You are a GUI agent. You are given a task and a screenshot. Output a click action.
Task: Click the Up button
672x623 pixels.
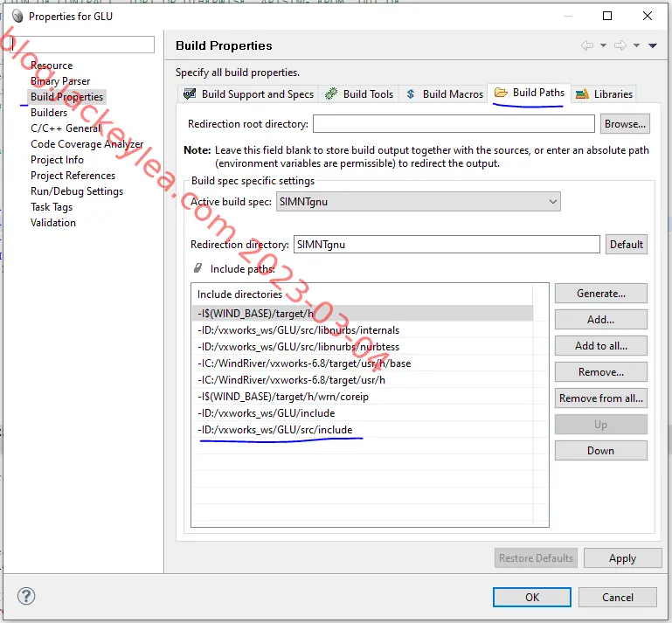[x=601, y=425]
